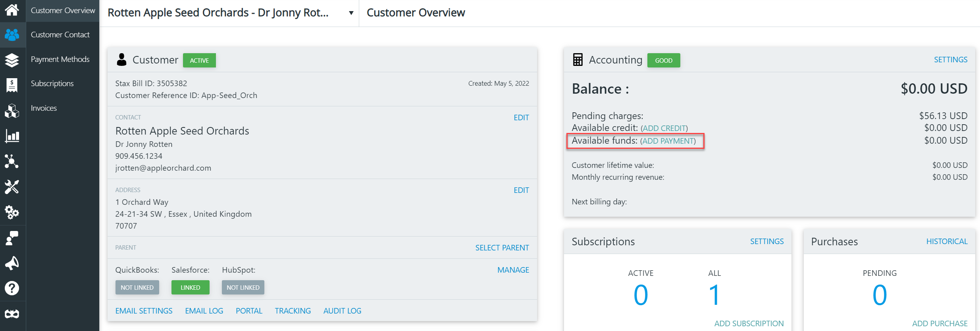Open the invoice receipt sidebar icon
Screen dimensions: 980x331
[x=12, y=85]
